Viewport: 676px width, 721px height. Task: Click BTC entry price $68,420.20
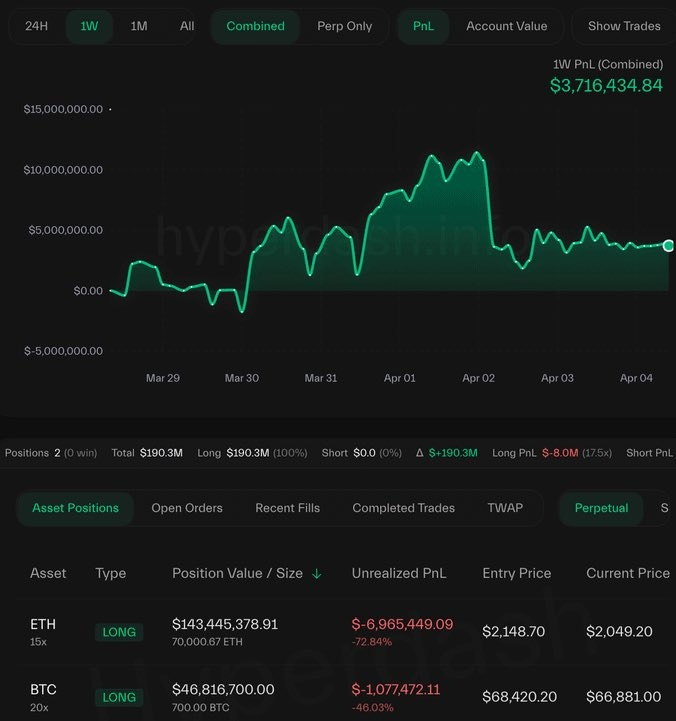coord(520,697)
